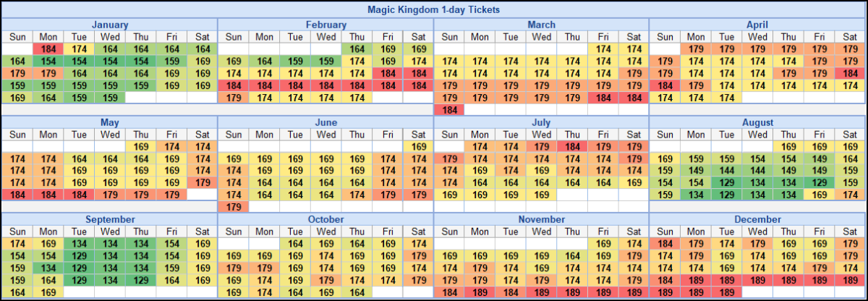Select the Wed column header under May

pyautogui.click(x=110, y=135)
